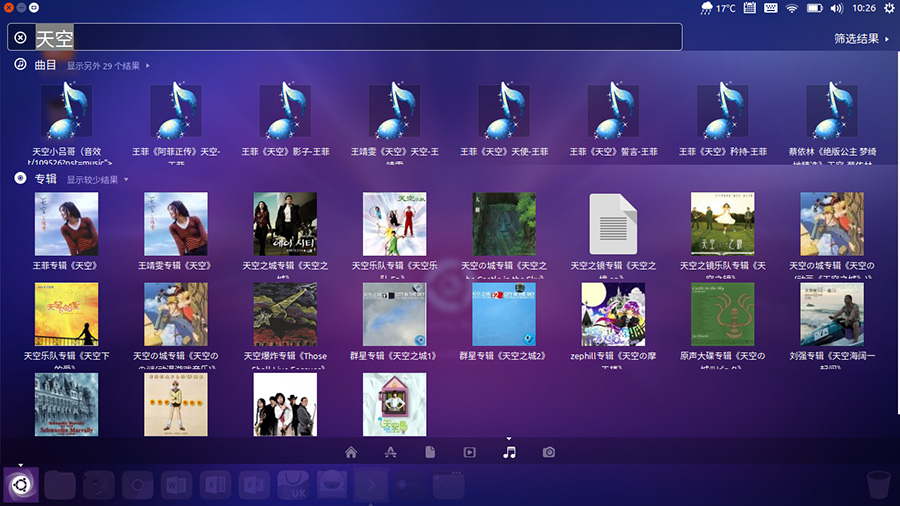Open 天空之镜专辑 with document icon
This screenshot has width=900, height=506.
point(614,234)
